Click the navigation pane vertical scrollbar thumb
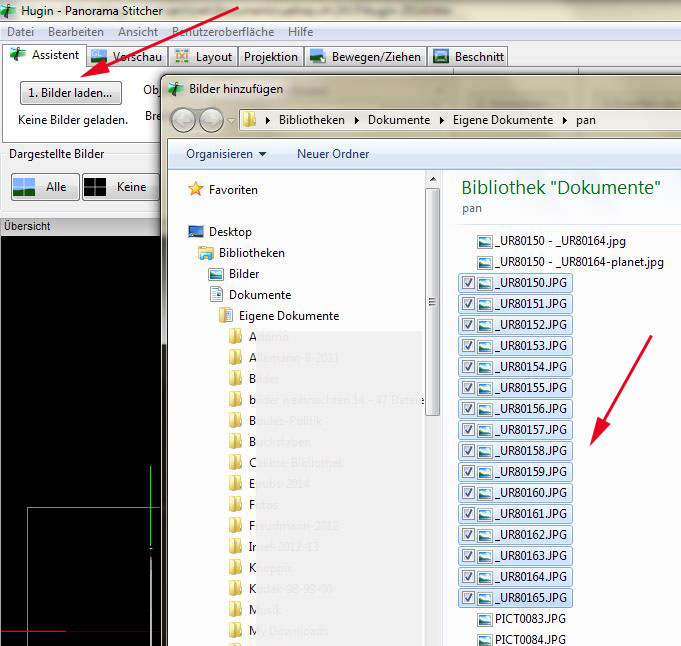This screenshot has height=646, width=681. pos(433,302)
